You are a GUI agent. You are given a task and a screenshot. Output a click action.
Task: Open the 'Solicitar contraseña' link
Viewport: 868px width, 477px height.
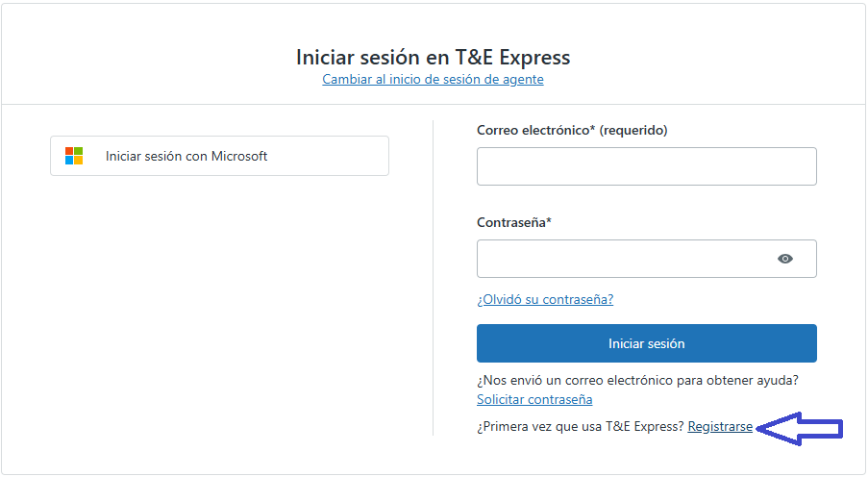(x=534, y=399)
